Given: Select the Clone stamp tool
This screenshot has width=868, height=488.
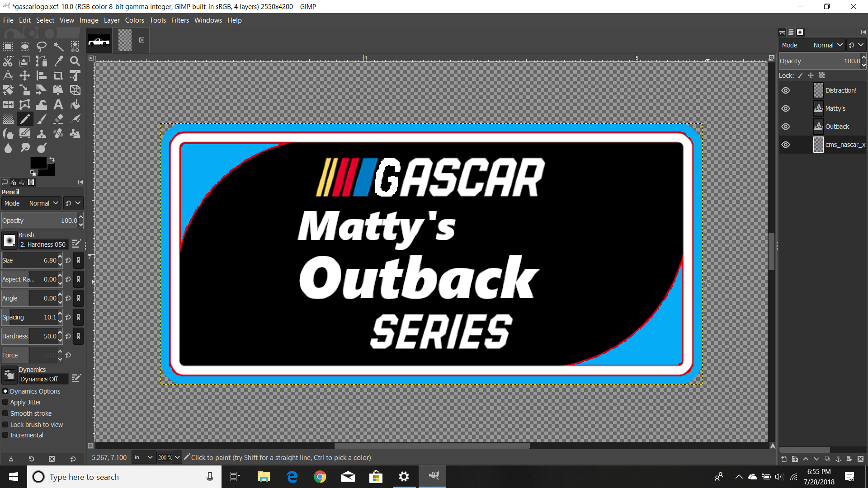Looking at the screenshot, I should click(42, 134).
